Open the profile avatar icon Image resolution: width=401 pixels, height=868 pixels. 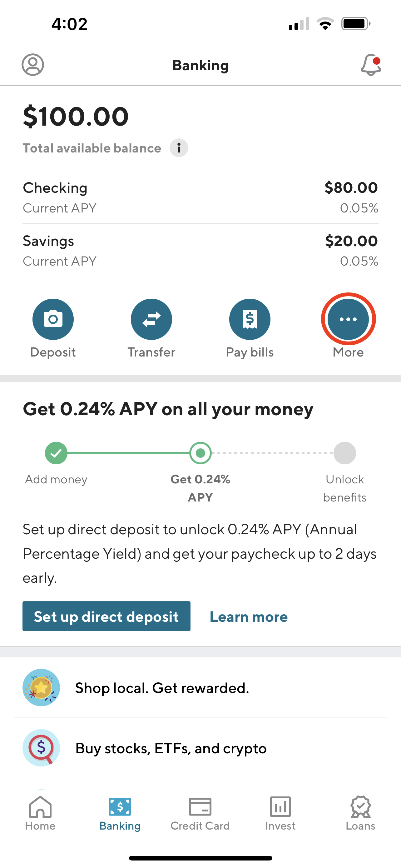[33, 65]
